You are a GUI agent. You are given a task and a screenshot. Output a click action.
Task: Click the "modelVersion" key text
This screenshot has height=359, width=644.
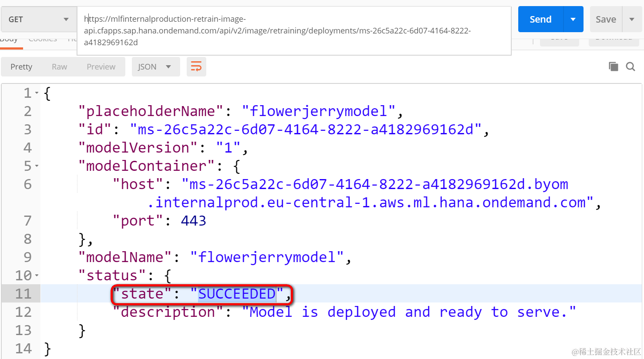(x=138, y=148)
